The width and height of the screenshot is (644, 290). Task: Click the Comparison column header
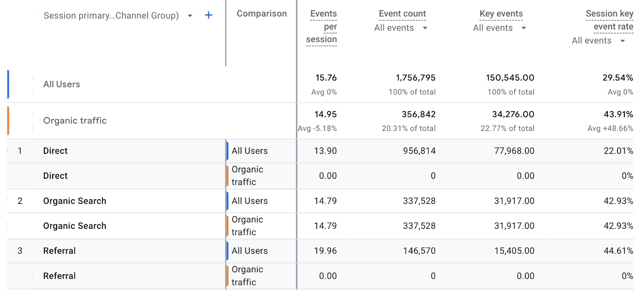[262, 14]
